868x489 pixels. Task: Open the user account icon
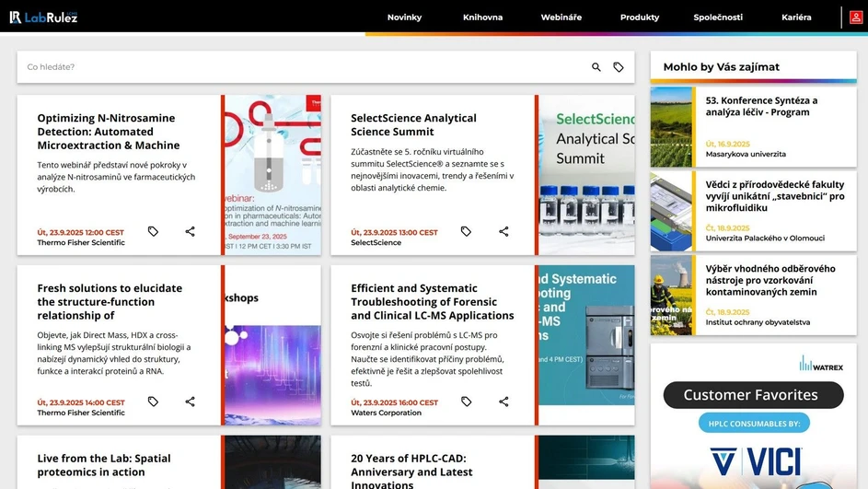[856, 17]
